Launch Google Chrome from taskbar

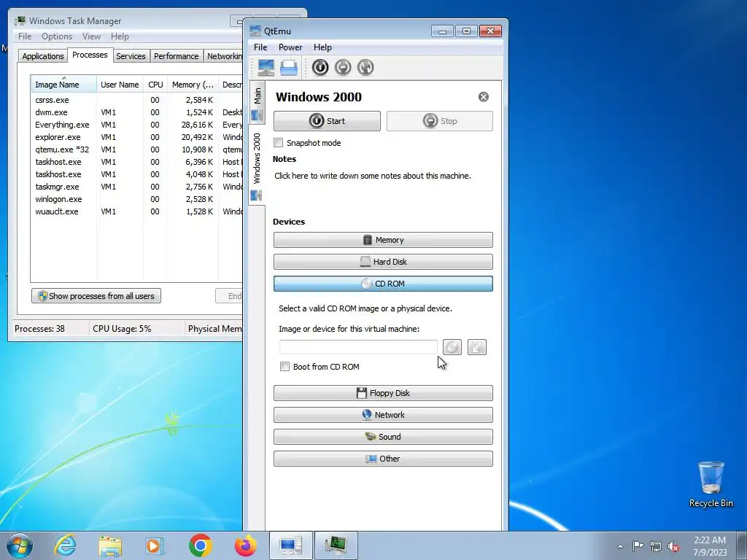200,545
